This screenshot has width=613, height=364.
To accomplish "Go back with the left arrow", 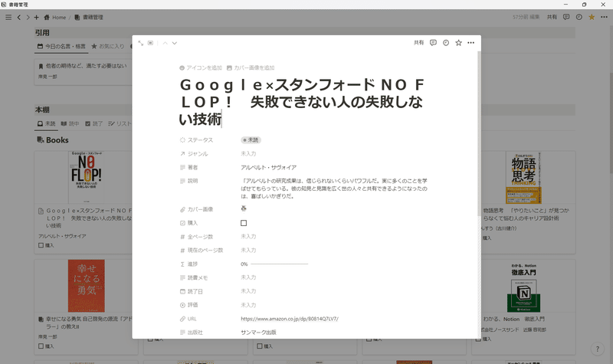I will coord(18,17).
